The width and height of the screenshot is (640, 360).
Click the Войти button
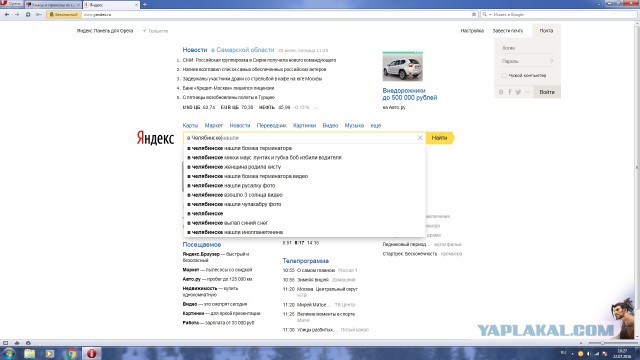(547, 92)
